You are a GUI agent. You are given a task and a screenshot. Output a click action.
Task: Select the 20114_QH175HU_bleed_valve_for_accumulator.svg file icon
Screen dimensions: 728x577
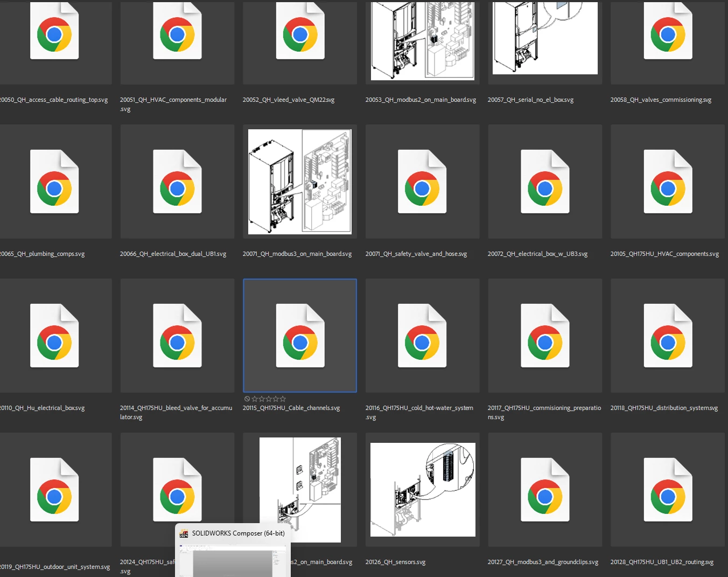(x=177, y=336)
